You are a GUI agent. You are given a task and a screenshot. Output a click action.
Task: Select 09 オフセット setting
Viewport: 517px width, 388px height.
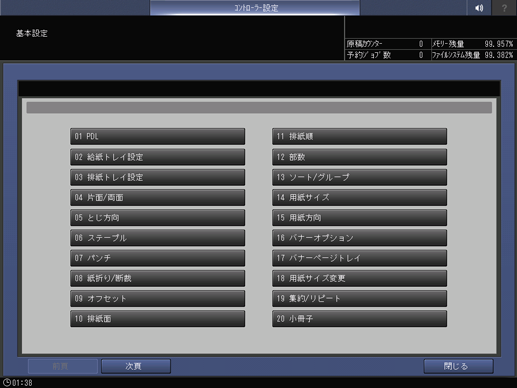pos(158,298)
